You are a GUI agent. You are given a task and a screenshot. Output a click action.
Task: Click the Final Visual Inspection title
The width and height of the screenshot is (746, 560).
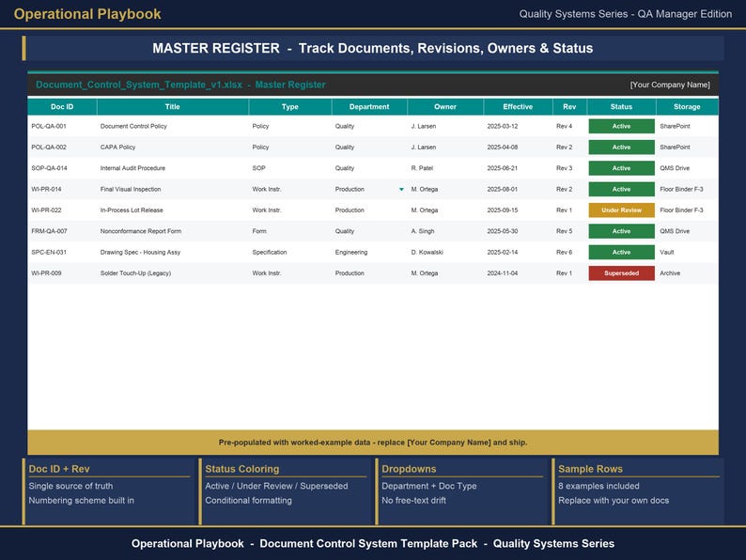click(x=131, y=189)
